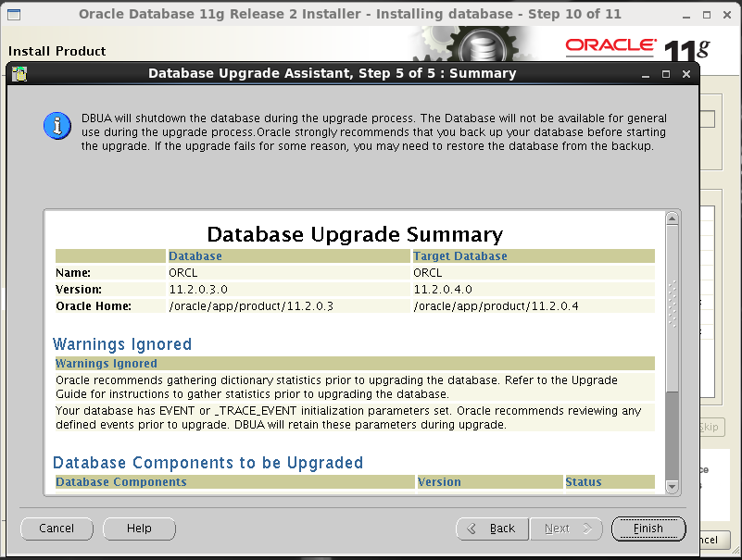
Task: Close the Database Upgrade Assistant window
Action: coord(686,74)
